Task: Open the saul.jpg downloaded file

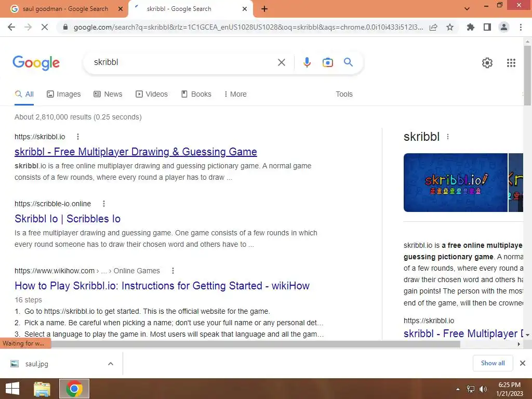Action: point(37,364)
